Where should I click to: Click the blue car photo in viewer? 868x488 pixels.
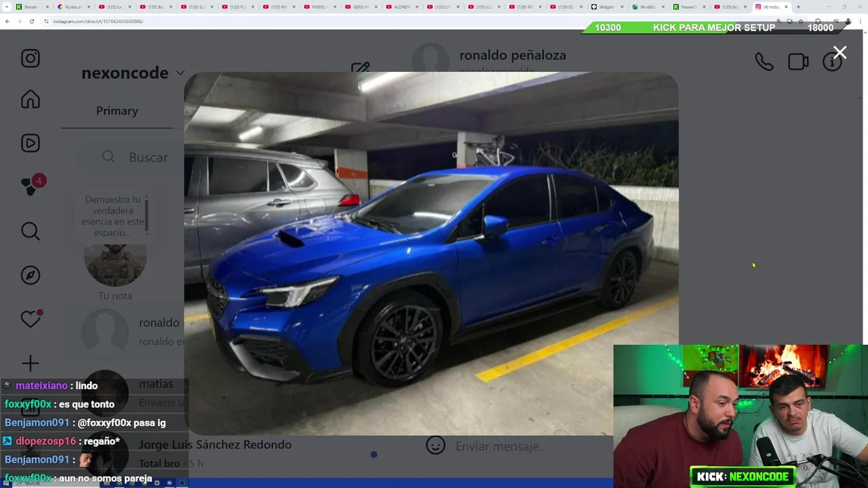click(x=431, y=253)
